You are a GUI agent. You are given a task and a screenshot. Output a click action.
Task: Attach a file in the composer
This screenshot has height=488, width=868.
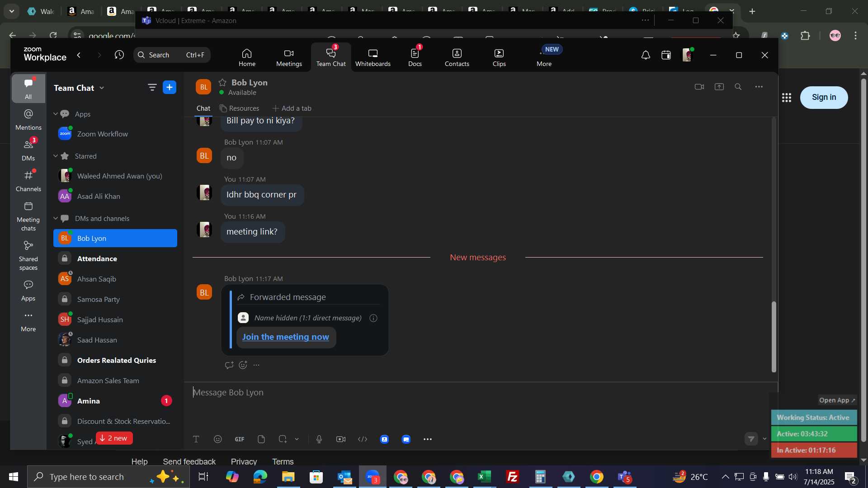[x=261, y=439]
